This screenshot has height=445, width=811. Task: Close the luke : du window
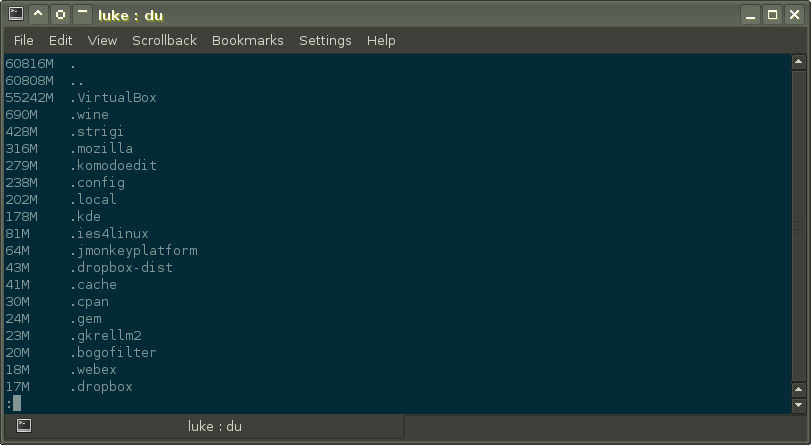point(794,14)
